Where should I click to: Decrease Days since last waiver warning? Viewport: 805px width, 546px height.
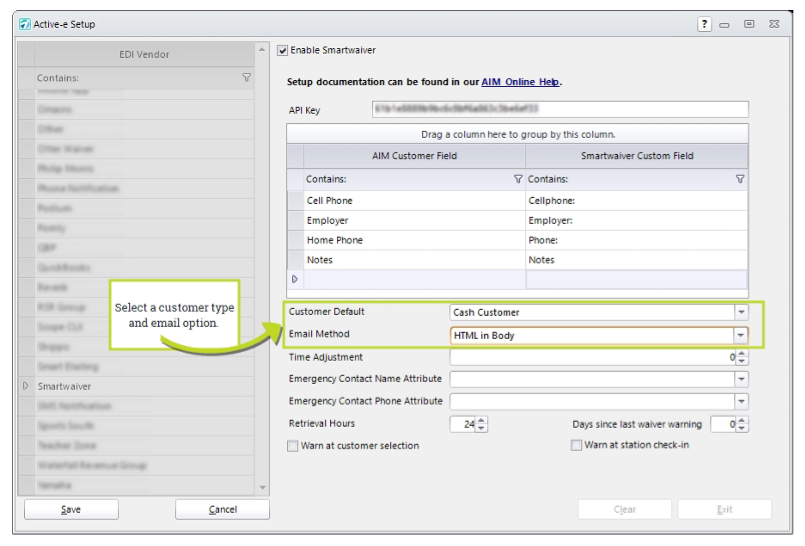pyautogui.click(x=742, y=428)
